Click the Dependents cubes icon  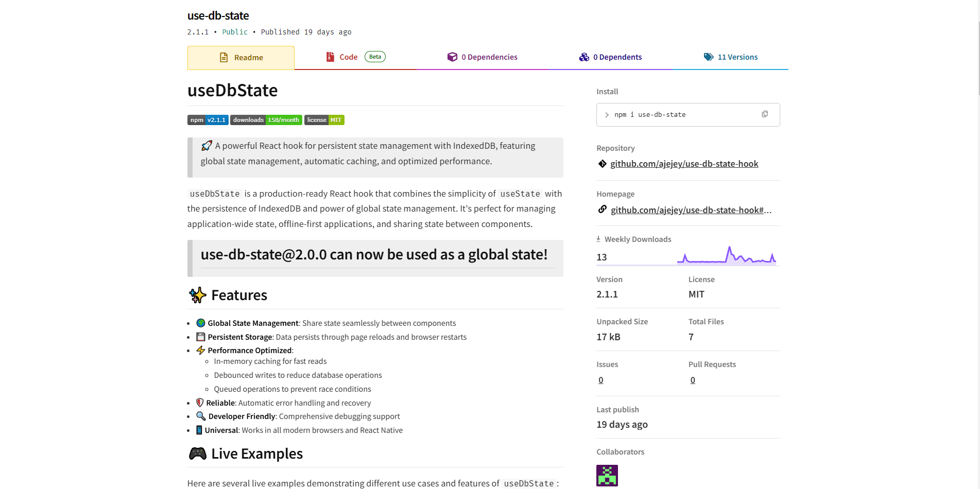pyautogui.click(x=584, y=57)
